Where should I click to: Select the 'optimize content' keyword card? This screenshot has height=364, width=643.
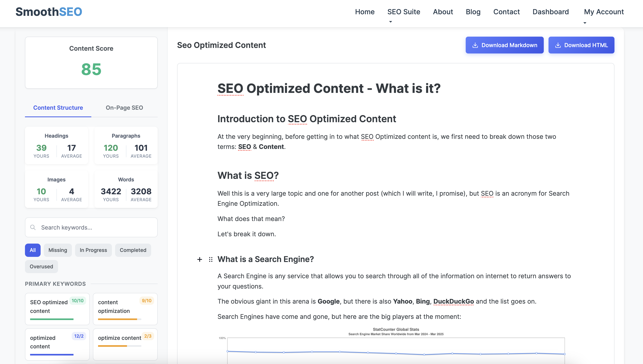125,344
